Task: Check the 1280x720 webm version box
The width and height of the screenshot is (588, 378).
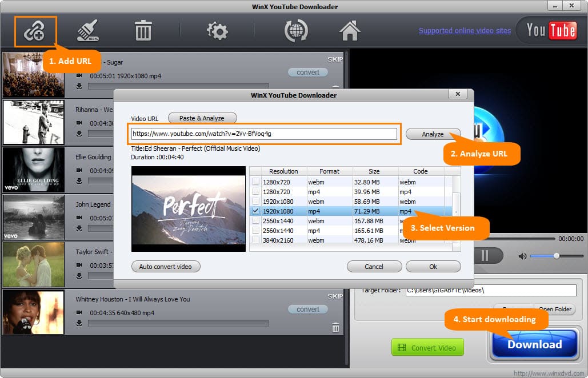Action: 256,182
